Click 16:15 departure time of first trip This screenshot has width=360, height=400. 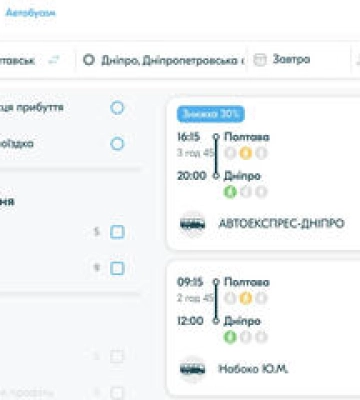pos(189,137)
